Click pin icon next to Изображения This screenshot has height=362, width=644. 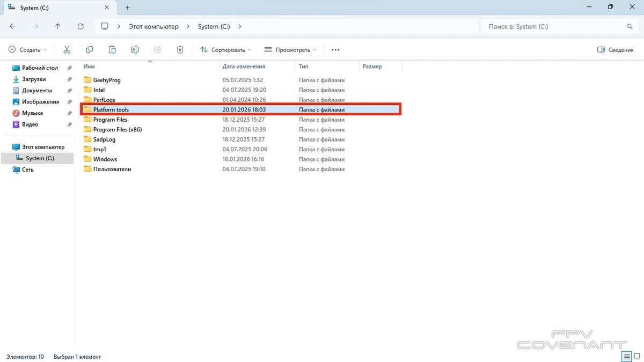(x=69, y=102)
